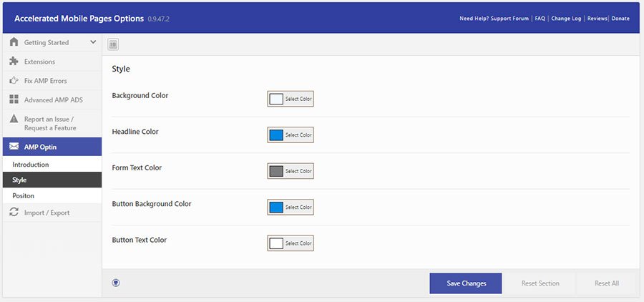Open the FAQ link
The width and height of the screenshot is (644, 302).
tap(540, 19)
